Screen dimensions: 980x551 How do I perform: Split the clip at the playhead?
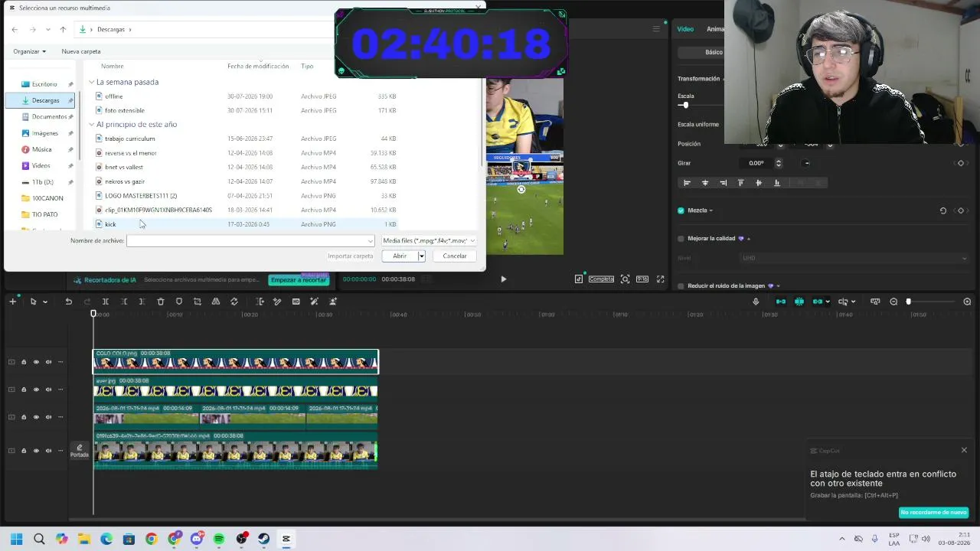pos(106,302)
